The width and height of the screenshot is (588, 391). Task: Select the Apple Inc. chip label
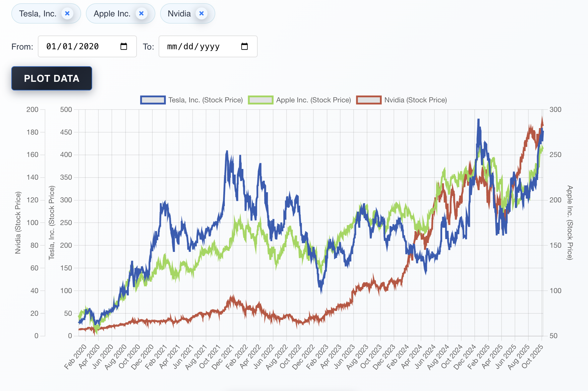pyautogui.click(x=112, y=14)
